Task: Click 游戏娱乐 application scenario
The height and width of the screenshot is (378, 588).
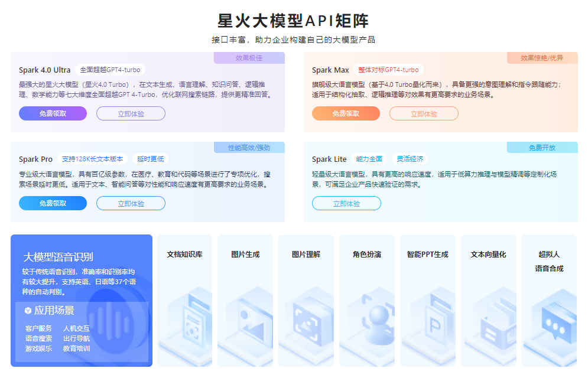Action: point(38,349)
